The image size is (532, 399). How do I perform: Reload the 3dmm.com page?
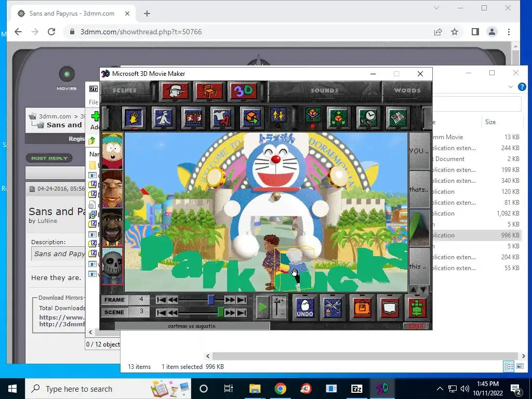tap(51, 32)
